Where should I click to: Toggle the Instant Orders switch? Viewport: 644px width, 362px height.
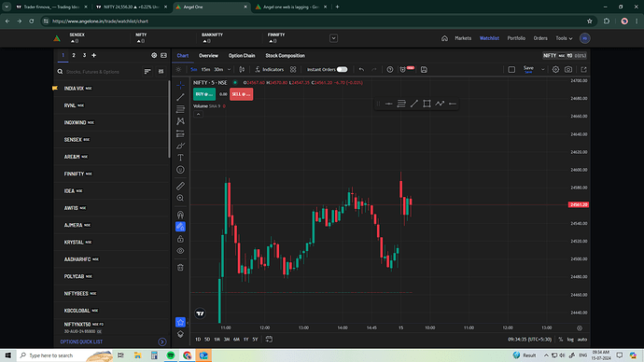click(343, 70)
